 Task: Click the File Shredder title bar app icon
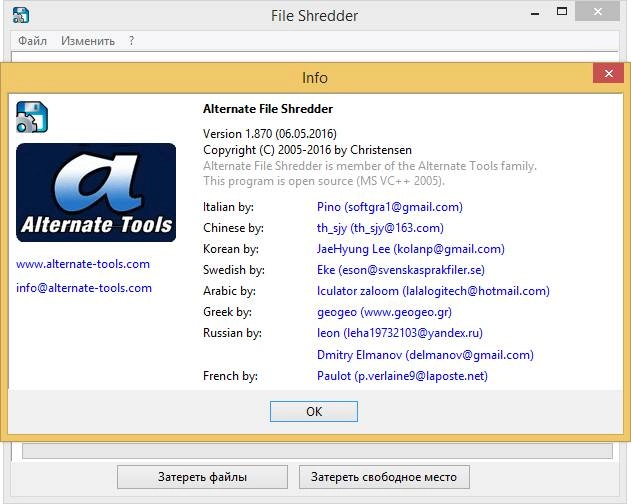pos(21,15)
